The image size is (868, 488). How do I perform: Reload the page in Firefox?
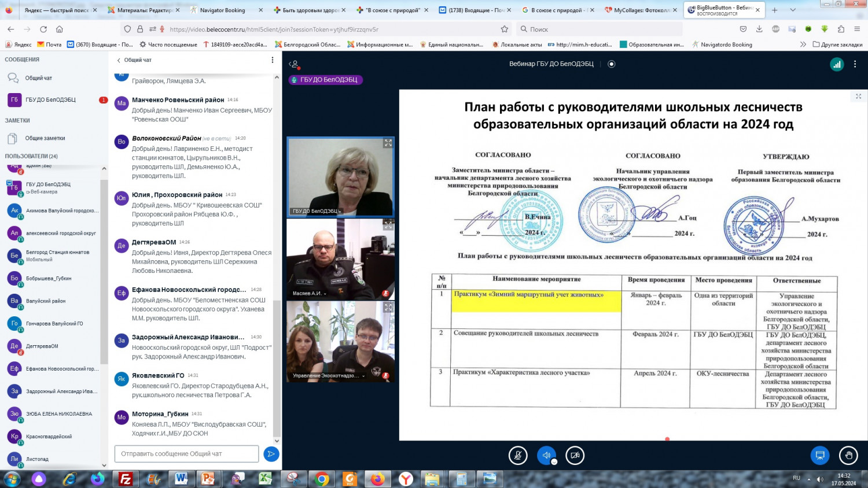[43, 29]
